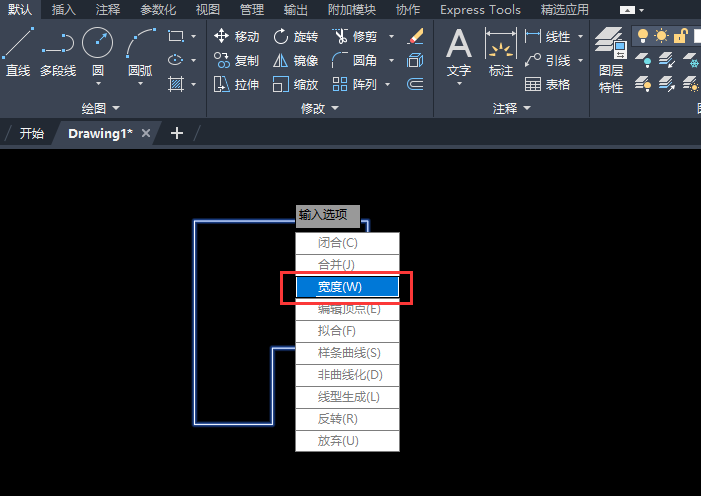Open the Fillet (圆角) dropdown arrow

click(392, 60)
